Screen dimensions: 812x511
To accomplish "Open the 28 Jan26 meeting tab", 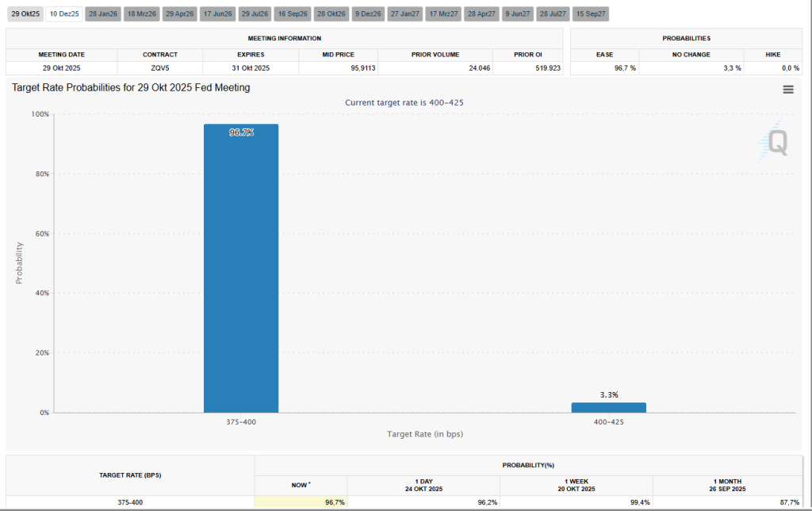I will tap(102, 14).
